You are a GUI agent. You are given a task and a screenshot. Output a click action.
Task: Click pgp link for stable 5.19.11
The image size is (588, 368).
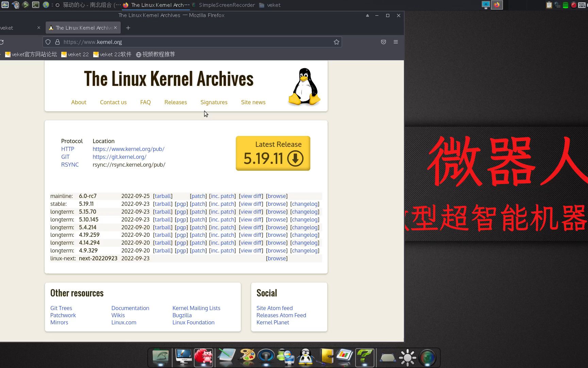click(181, 204)
